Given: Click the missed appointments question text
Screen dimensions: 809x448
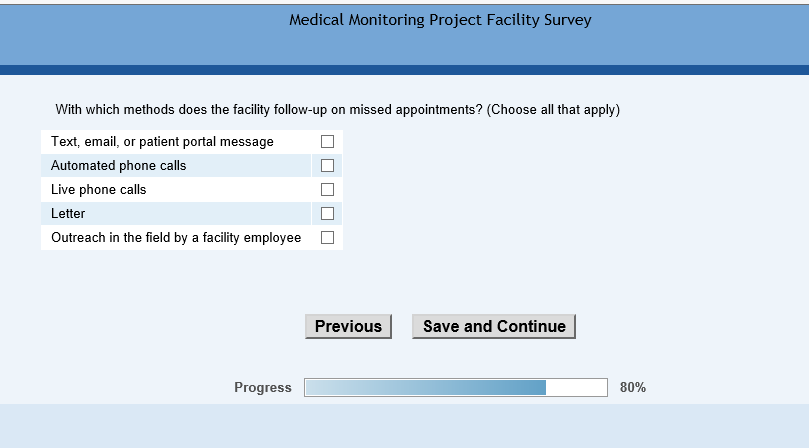Looking at the screenshot, I should coord(337,109).
